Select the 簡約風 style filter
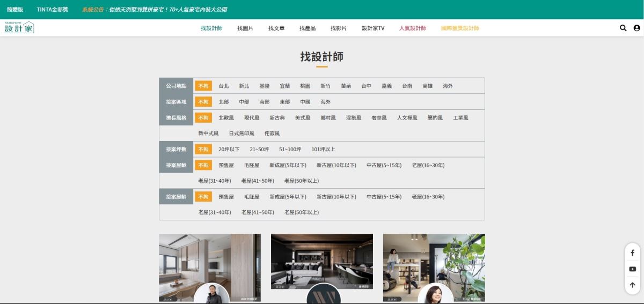 [435, 117]
